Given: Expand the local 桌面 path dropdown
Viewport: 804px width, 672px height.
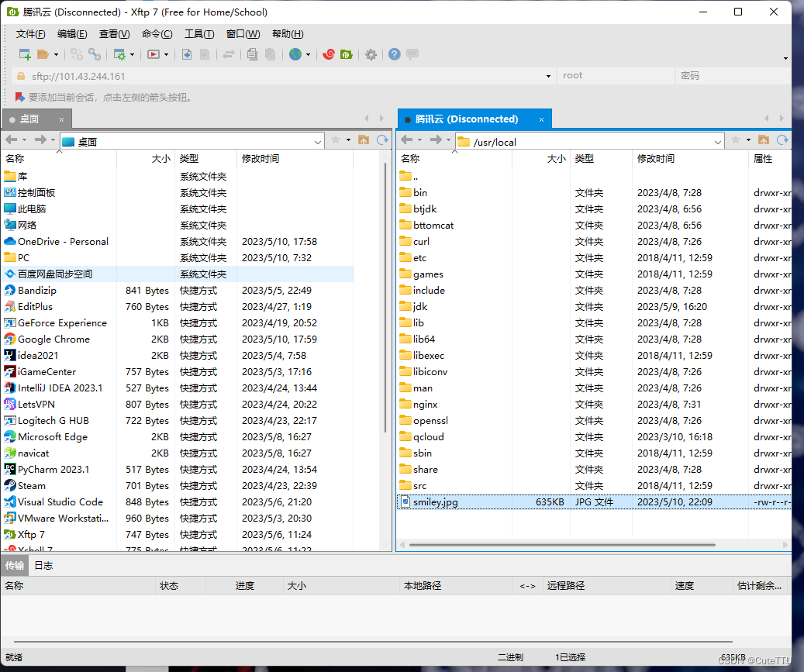Looking at the screenshot, I should click(317, 142).
